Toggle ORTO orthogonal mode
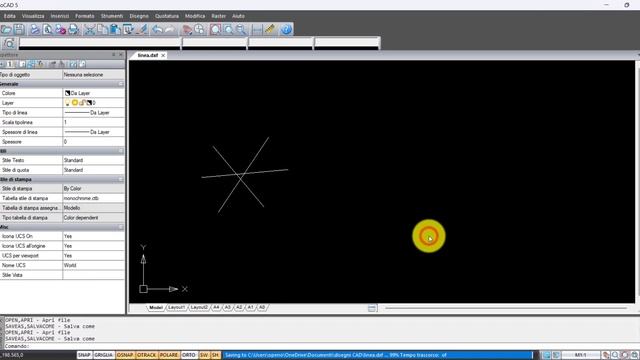The height and width of the screenshot is (360, 640). pyautogui.click(x=189, y=355)
